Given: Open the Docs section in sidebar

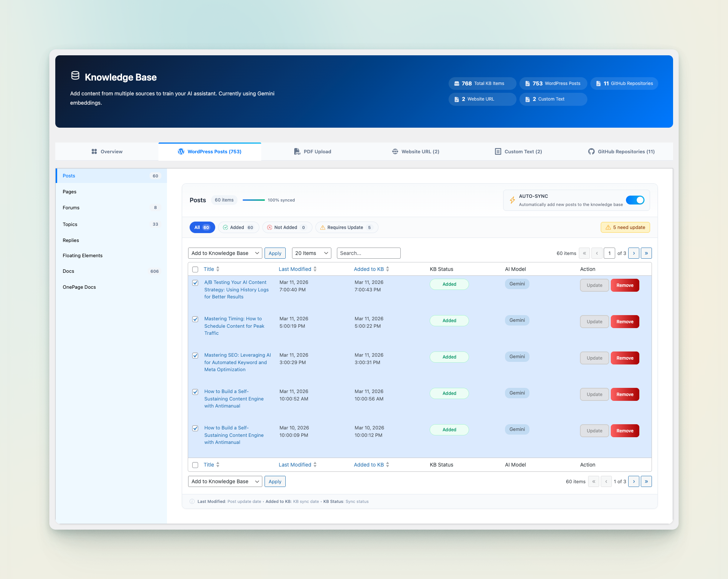Looking at the screenshot, I should [69, 271].
